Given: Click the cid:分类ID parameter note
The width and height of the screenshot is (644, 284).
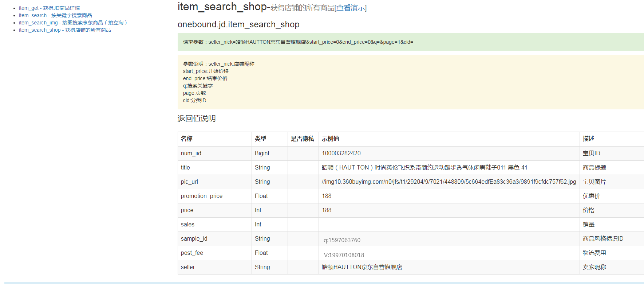Looking at the screenshot, I should (194, 100).
